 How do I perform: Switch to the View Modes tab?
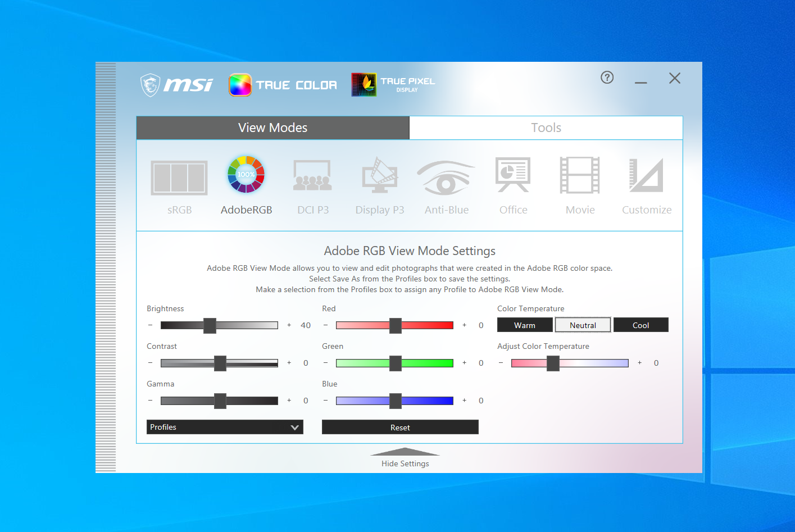[x=273, y=128]
